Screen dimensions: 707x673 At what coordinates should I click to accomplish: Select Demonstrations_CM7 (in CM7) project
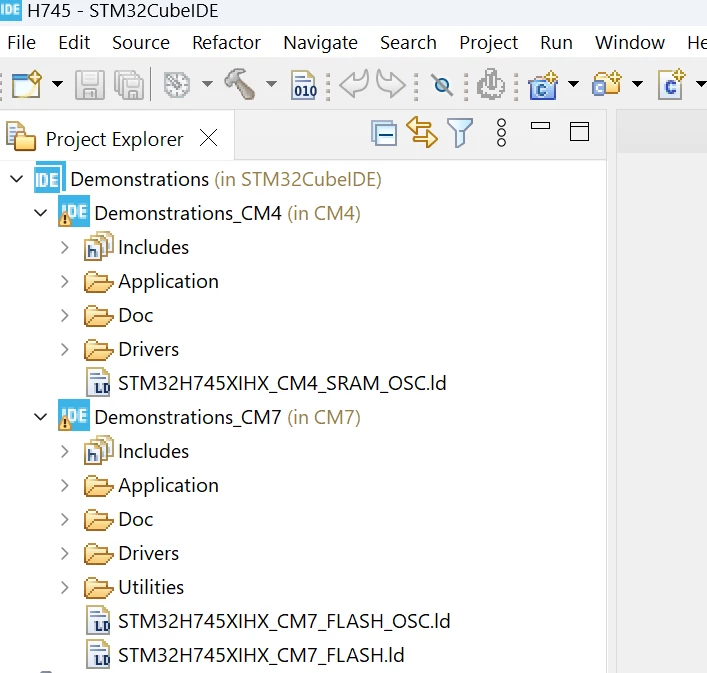[x=227, y=417]
